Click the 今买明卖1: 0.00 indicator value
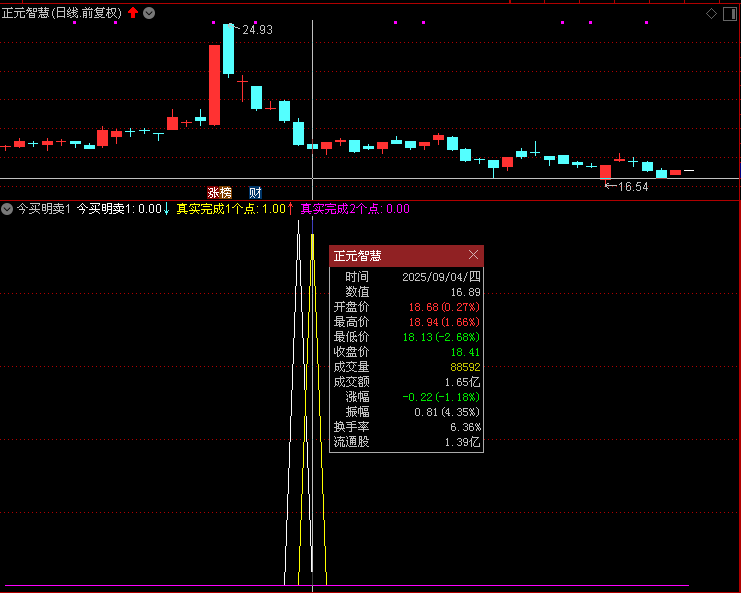This screenshot has width=741, height=593. pos(119,209)
